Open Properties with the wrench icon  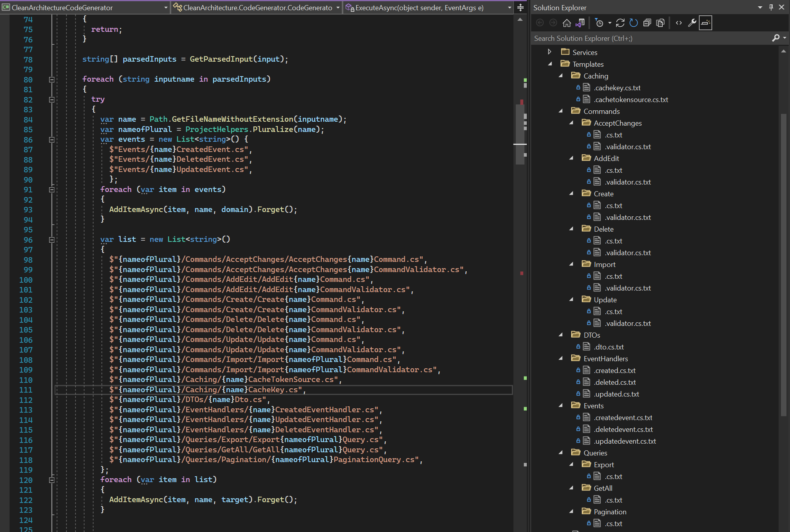pyautogui.click(x=692, y=23)
